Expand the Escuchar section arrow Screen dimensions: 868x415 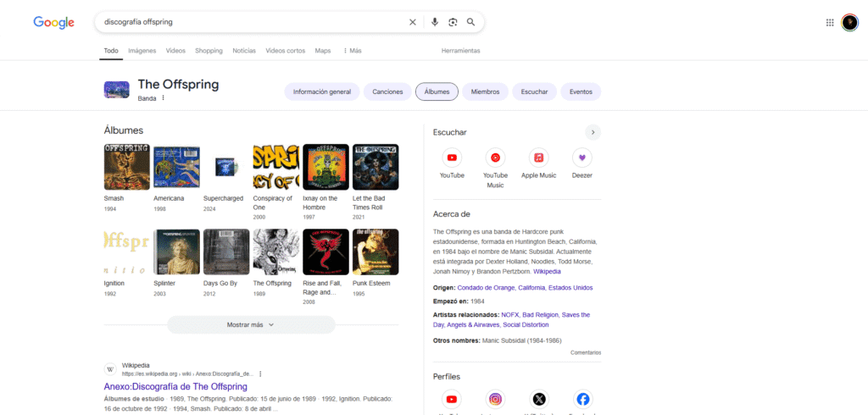(593, 132)
